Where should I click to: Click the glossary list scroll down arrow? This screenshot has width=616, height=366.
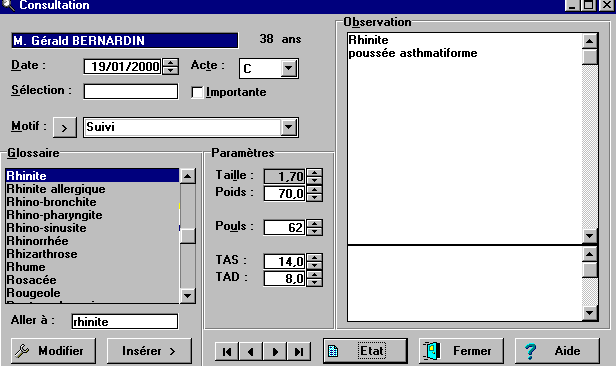coord(187,295)
